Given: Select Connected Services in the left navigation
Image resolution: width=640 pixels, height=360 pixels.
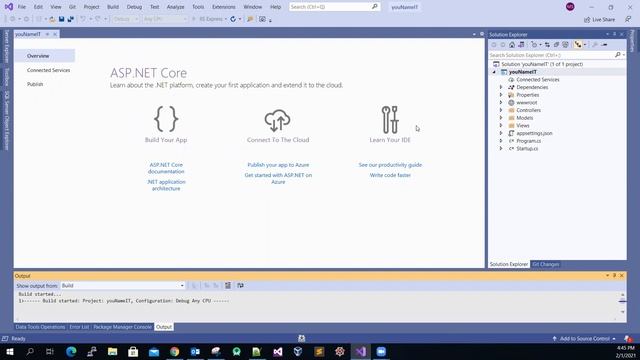Looking at the screenshot, I should (48, 70).
